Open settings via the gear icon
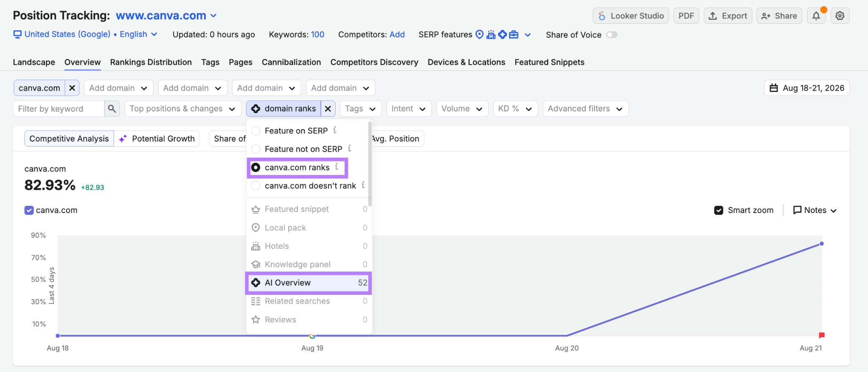Viewport: 868px width, 372px height. pos(840,16)
